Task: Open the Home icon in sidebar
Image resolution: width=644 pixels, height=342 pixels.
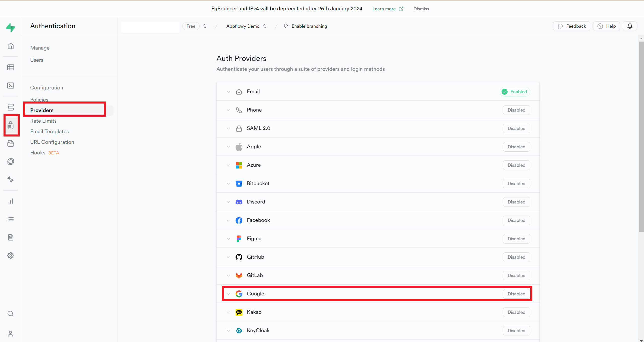Action: tap(11, 46)
